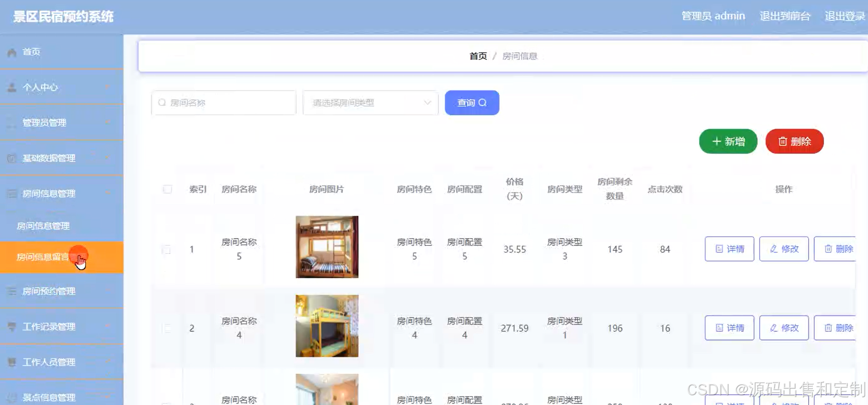Open 请选择房间类型 dropdown

[370, 103]
